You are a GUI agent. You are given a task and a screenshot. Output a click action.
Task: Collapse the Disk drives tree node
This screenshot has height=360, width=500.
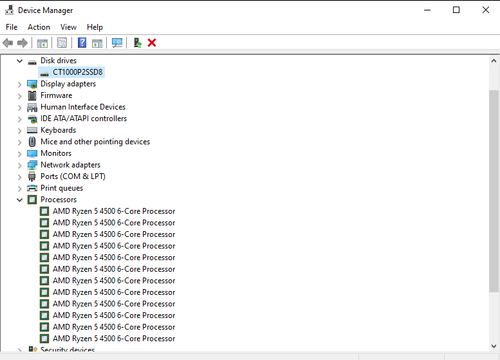point(20,61)
